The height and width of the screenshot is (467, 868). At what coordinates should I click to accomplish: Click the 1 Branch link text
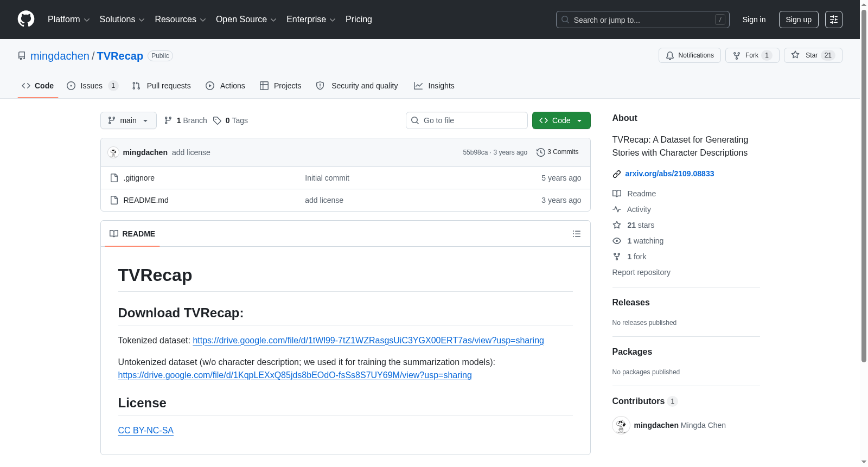192,120
